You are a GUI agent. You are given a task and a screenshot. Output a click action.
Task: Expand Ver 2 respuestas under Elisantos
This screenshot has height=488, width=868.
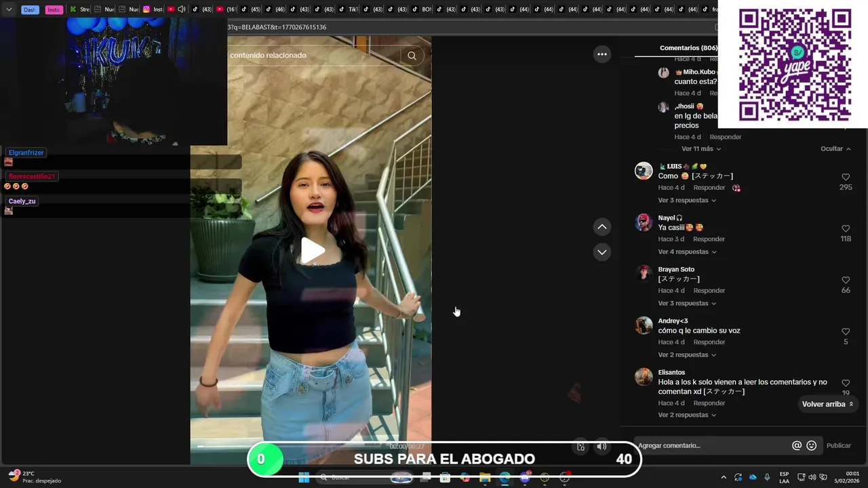(x=687, y=415)
